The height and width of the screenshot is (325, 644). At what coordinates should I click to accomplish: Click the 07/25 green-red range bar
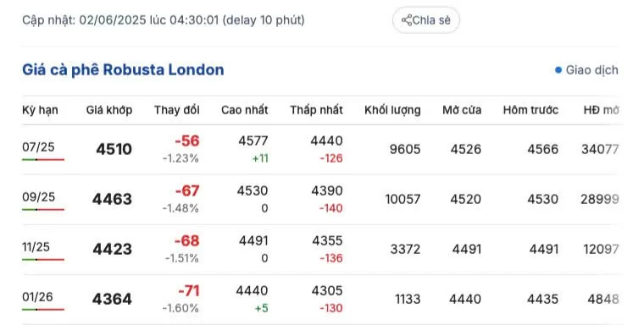point(43,159)
